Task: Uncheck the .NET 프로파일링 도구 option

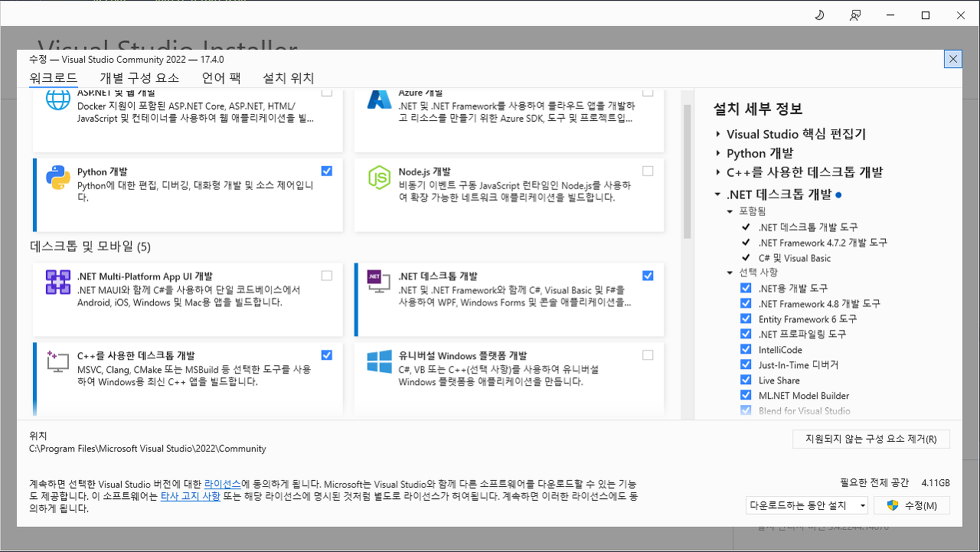Action: [746, 334]
